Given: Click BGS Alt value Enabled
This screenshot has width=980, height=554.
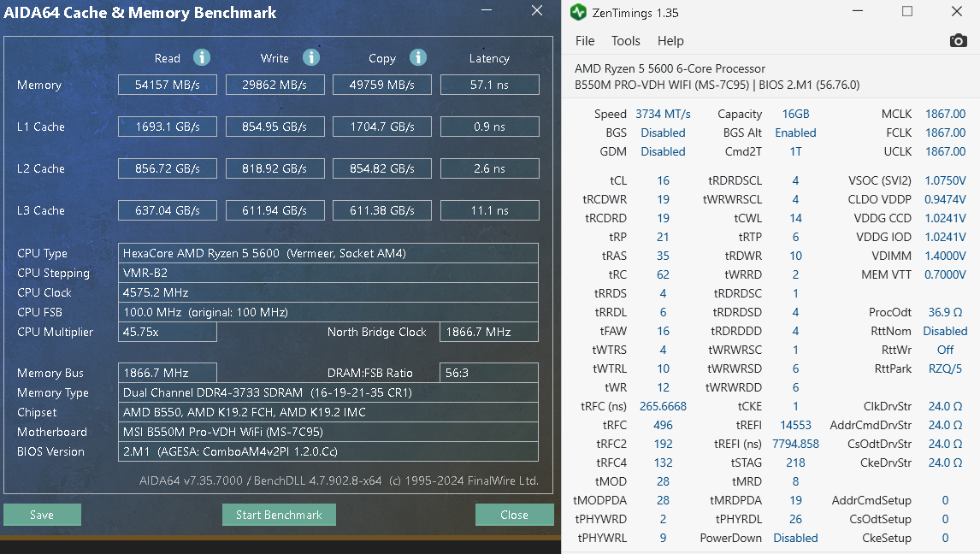Looking at the screenshot, I should click(795, 133).
